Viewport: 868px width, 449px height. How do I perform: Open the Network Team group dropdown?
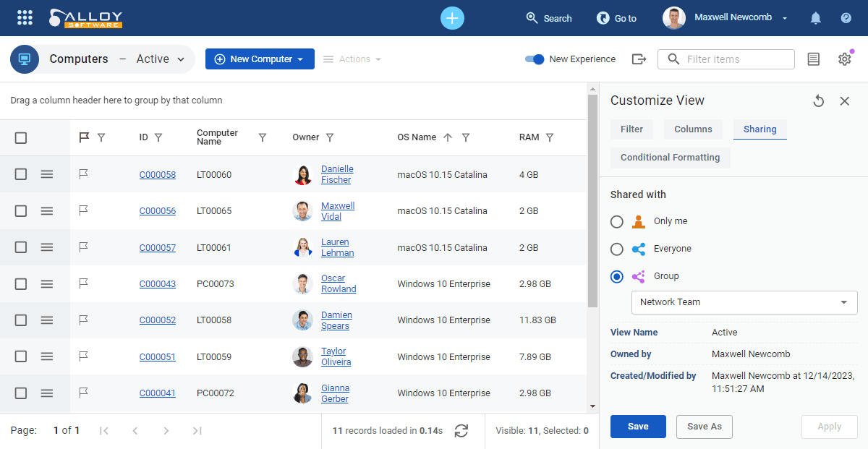click(x=744, y=302)
